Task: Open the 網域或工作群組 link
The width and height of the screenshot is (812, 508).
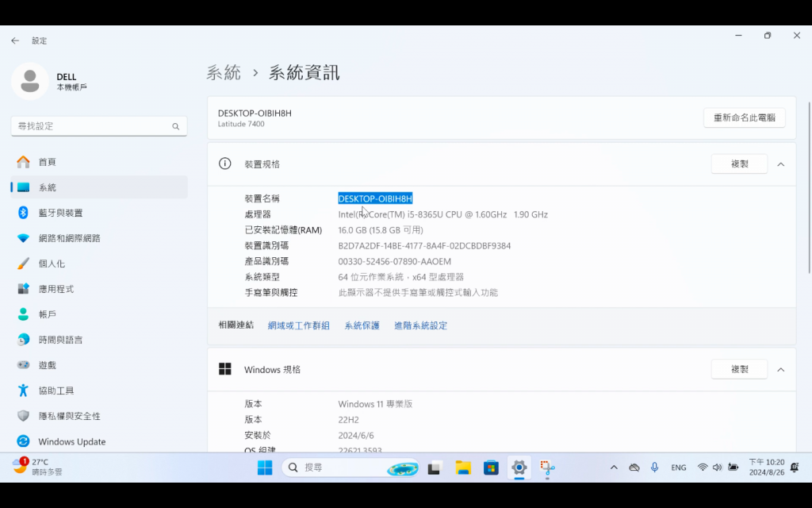Action: pyautogui.click(x=298, y=325)
